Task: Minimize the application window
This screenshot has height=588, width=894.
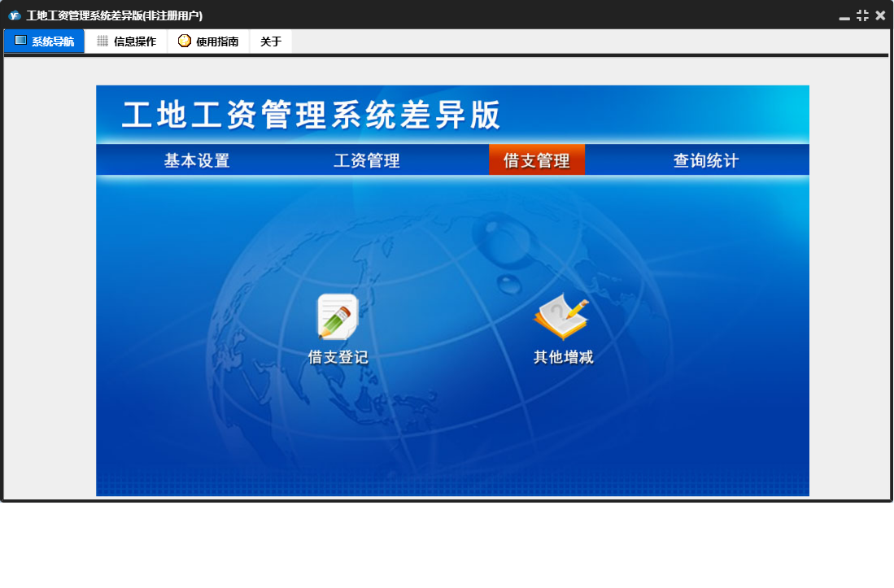Action: (x=844, y=16)
